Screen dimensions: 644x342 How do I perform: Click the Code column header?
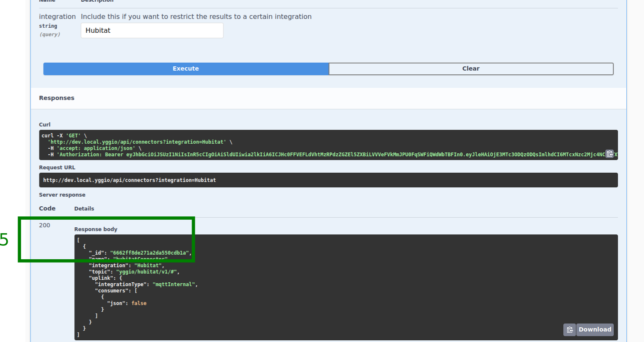point(47,208)
